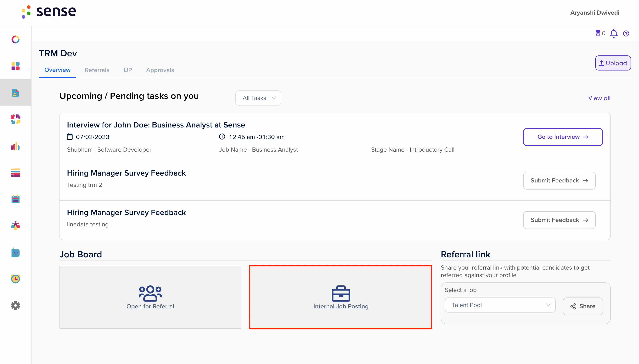The image size is (639, 364).
Task: Switch to the Referrals tab
Action: point(97,70)
